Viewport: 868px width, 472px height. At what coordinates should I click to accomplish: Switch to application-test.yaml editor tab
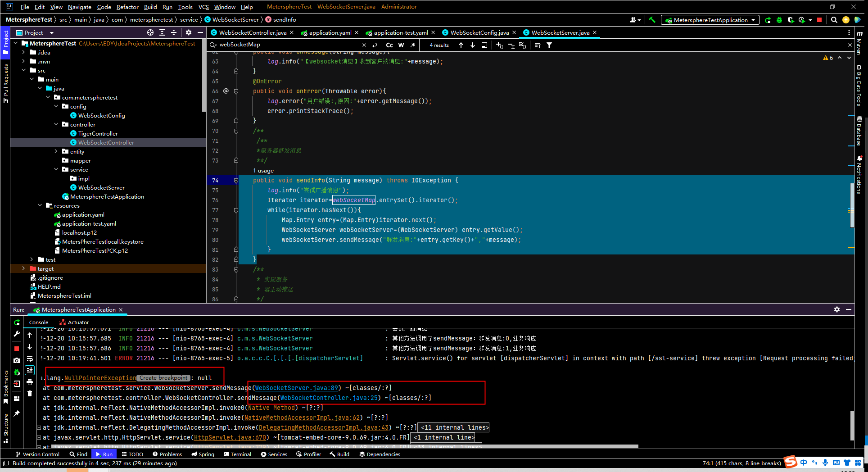(401, 32)
